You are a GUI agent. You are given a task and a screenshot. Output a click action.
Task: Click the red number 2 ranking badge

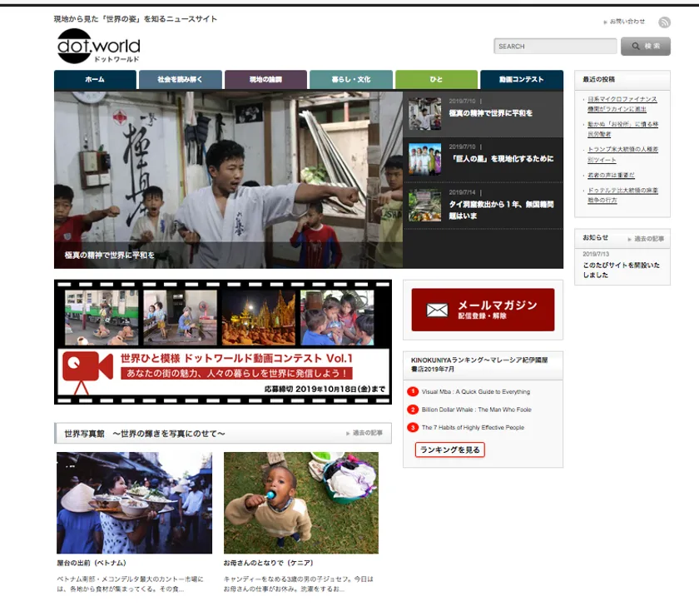pyautogui.click(x=413, y=409)
